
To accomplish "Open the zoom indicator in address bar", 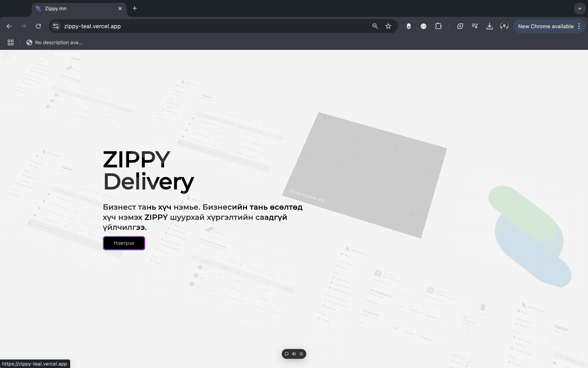I will coord(375,26).
